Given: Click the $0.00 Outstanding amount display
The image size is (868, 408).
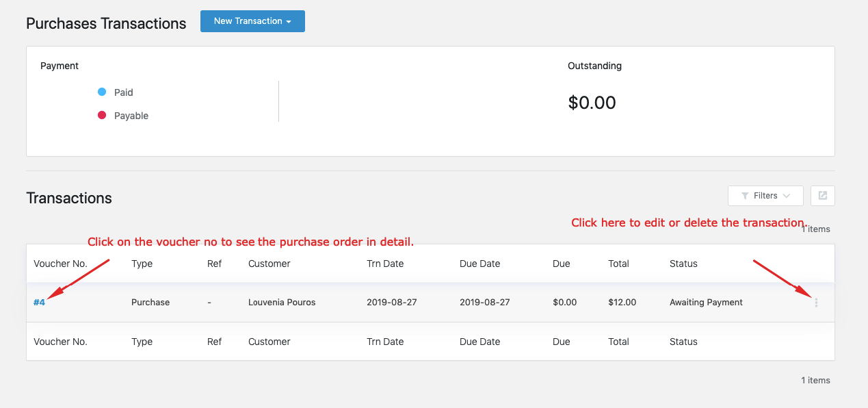Looking at the screenshot, I should 592,102.
